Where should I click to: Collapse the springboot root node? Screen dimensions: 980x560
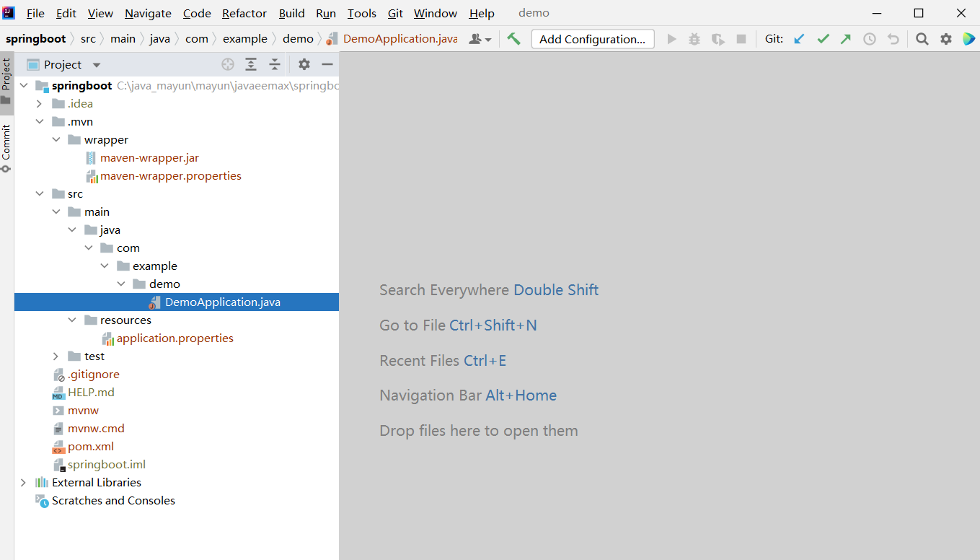(x=23, y=86)
